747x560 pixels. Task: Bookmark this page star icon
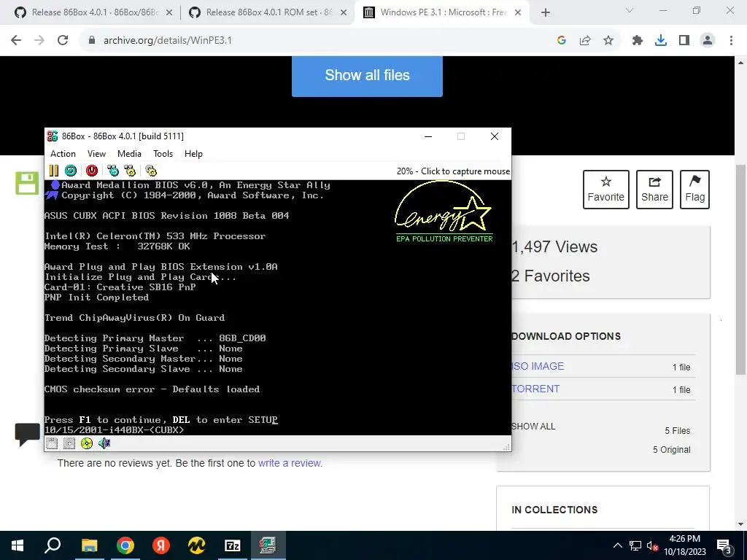coord(608,41)
